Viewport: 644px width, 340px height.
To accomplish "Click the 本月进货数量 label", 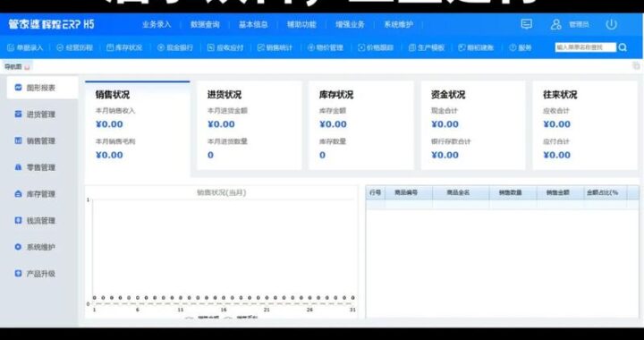I will [227, 141].
